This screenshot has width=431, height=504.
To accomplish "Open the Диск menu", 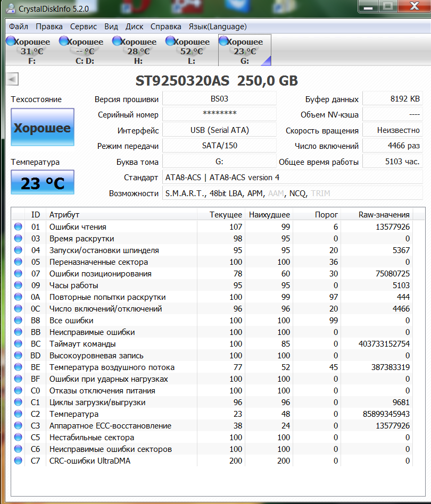I will (x=134, y=27).
